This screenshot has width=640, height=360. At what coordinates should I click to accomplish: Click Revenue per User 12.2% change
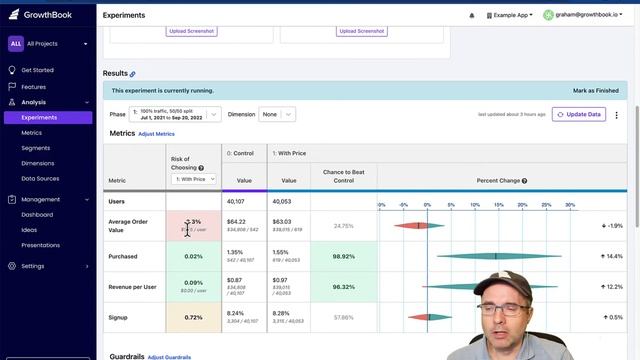[611, 287]
